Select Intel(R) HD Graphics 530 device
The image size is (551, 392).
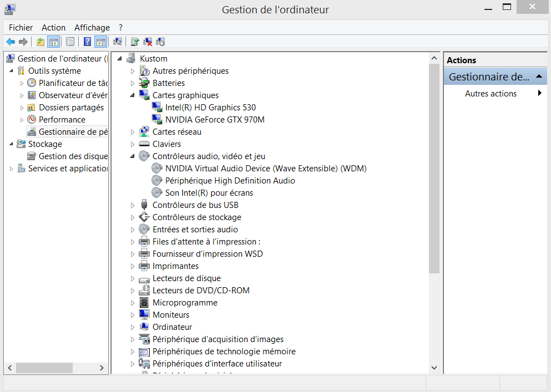pyautogui.click(x=210, y=108)
